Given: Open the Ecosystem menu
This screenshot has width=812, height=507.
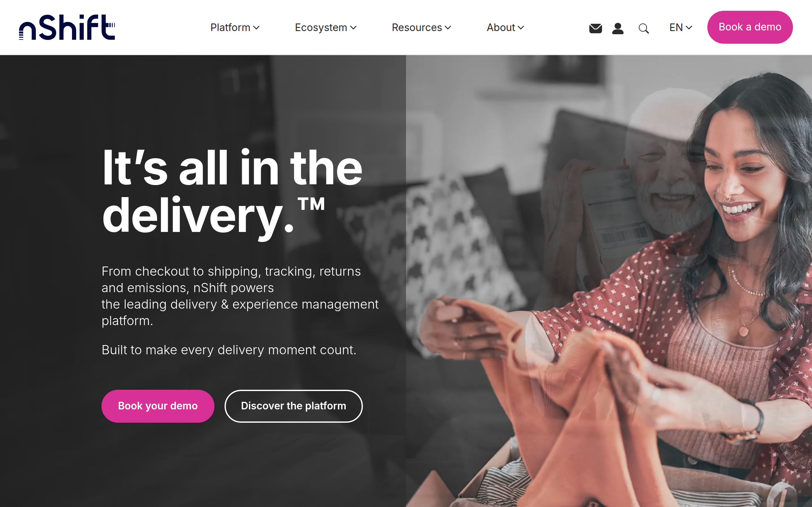Looking at the screenshot, I should (325, 28).
